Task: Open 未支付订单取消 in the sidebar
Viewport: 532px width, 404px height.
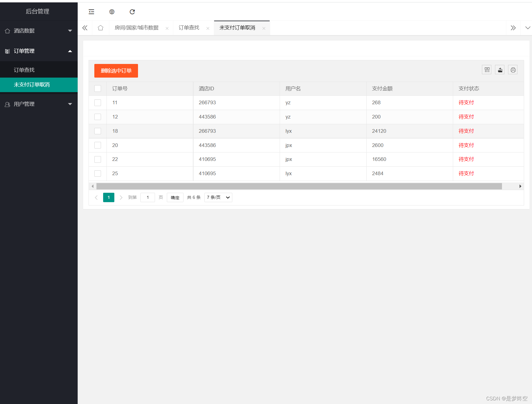Action: (x=39, y=85)
